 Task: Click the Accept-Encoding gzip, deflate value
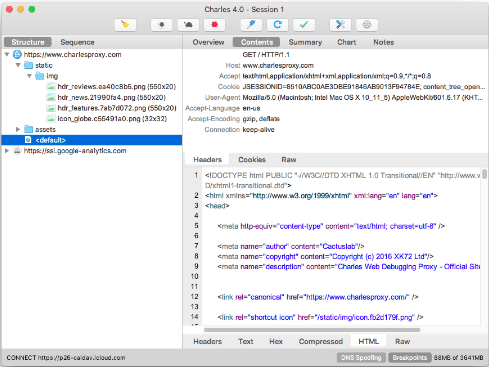point(261,119)
